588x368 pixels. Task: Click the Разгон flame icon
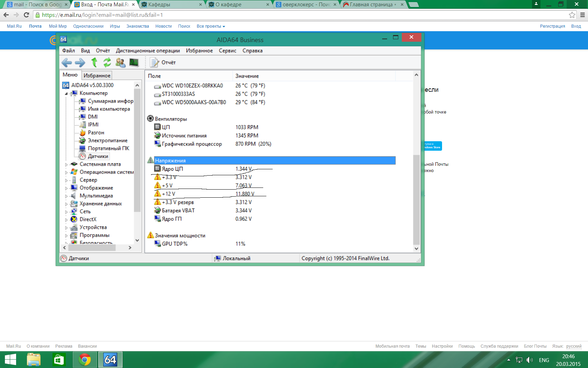[83, 132]
